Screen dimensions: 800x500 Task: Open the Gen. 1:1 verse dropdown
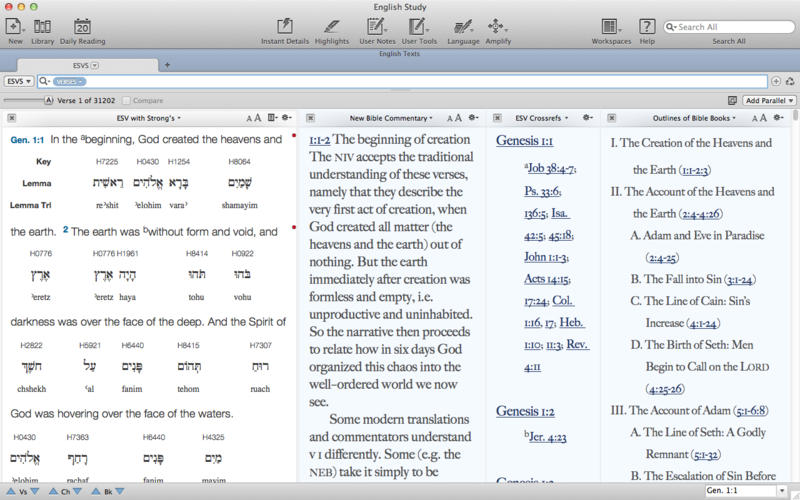781,491
